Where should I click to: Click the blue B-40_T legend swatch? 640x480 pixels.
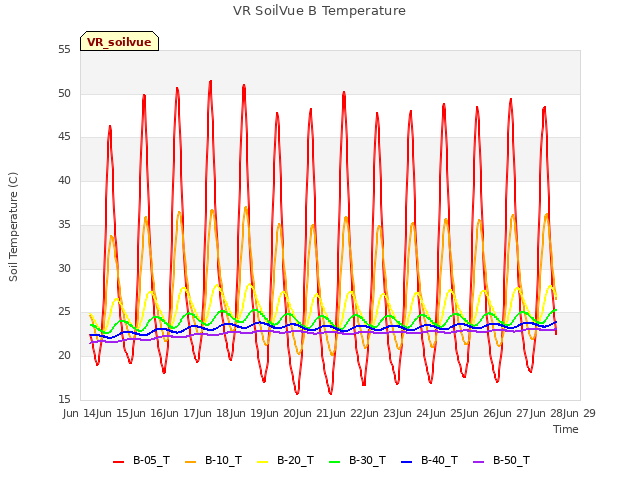tap(407, 462)
